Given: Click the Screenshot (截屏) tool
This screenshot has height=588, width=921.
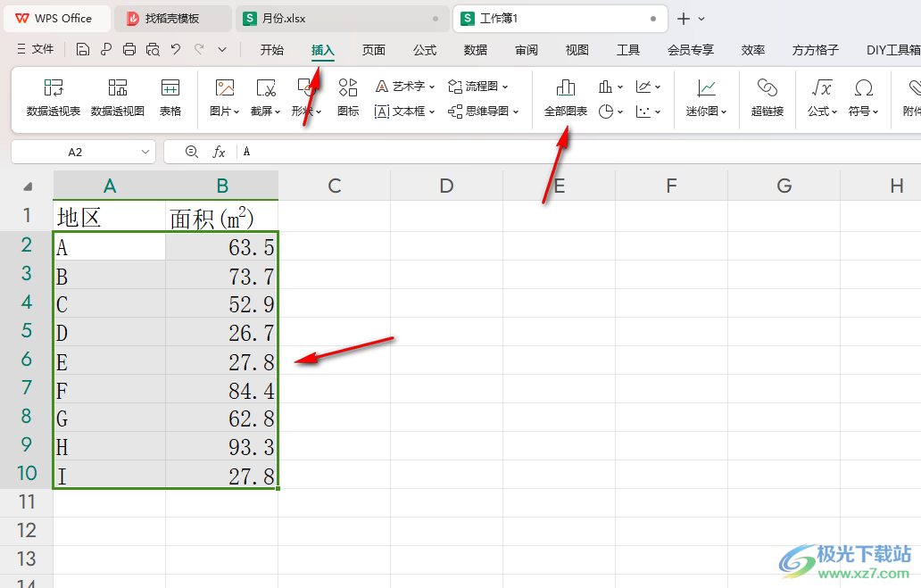Looking at the screenshot, I should coord(265,97).
